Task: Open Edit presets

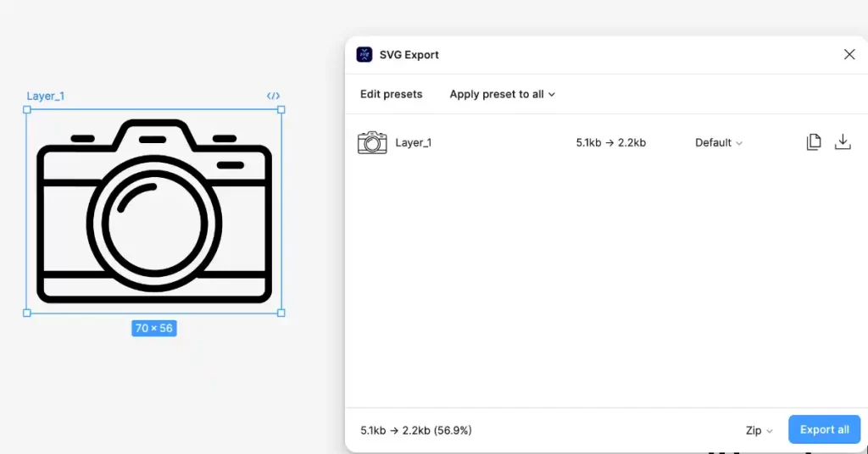Action: 391,94
